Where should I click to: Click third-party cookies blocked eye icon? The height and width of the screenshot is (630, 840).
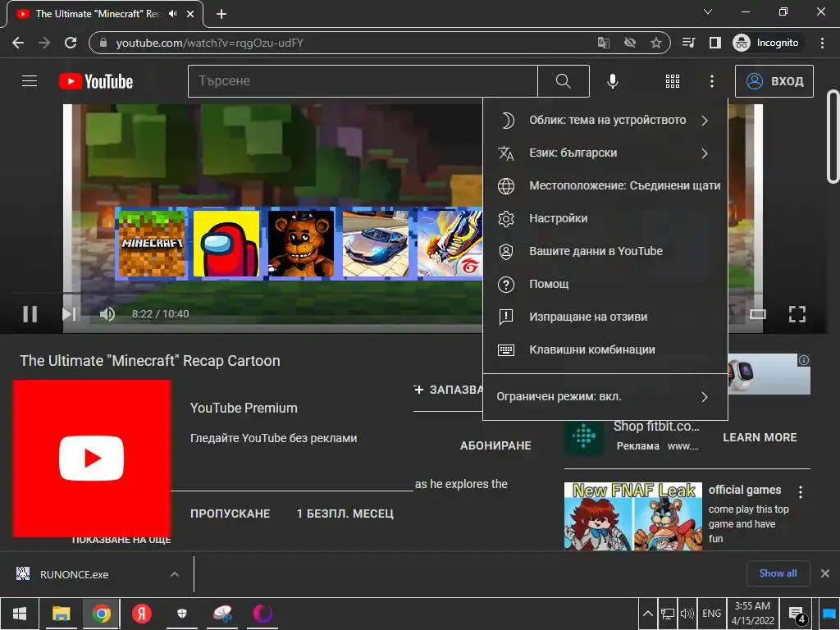pyautogui.click(x=629, y=43)
